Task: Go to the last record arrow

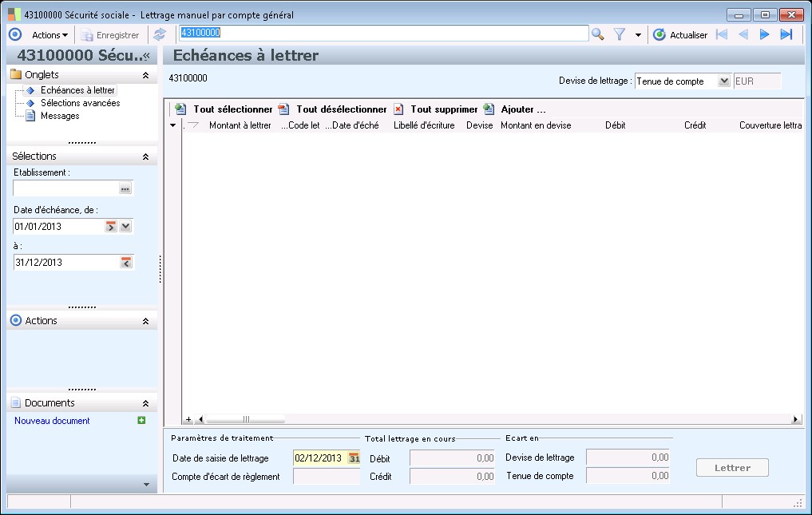Action: 786,34
